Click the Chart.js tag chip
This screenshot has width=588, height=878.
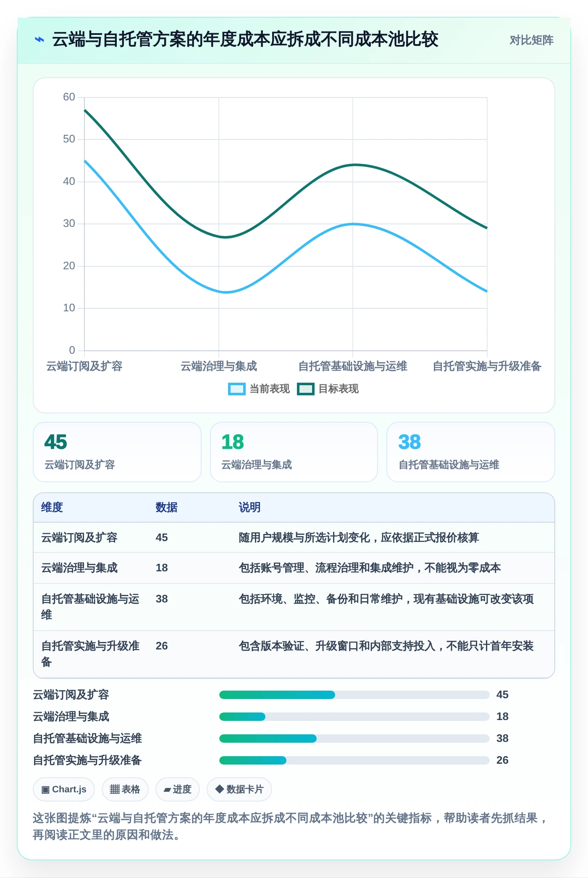coord(64,789)
